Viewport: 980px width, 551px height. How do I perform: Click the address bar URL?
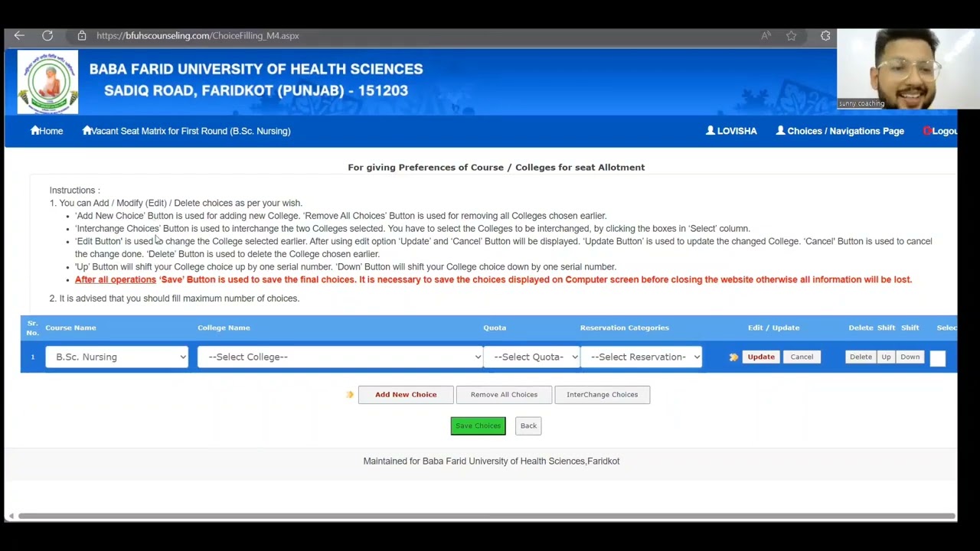coord(198,35)
